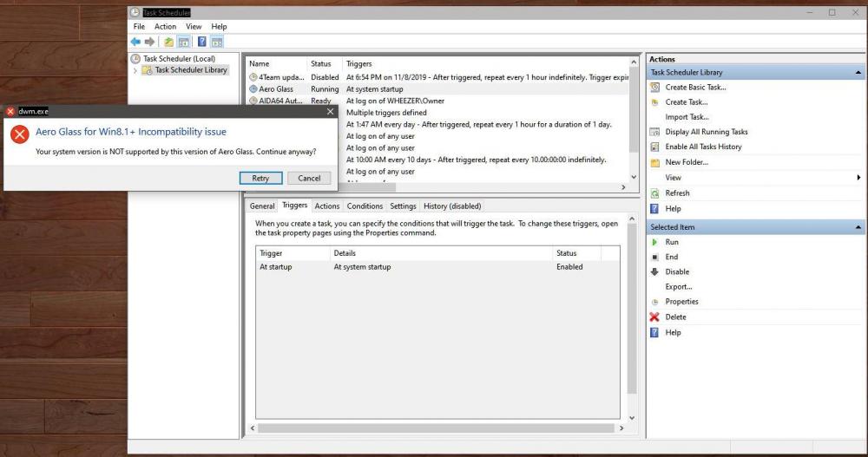Collapse the Selected Item actions section

858,227
